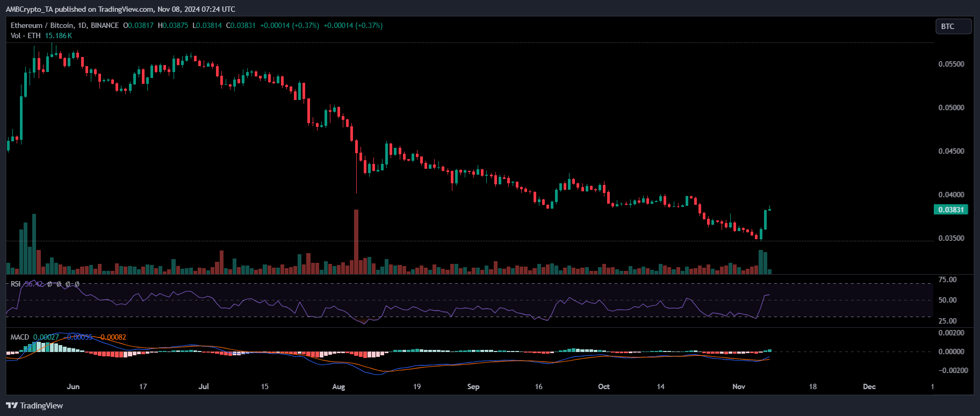Click the 15.186K volume value

59,35
